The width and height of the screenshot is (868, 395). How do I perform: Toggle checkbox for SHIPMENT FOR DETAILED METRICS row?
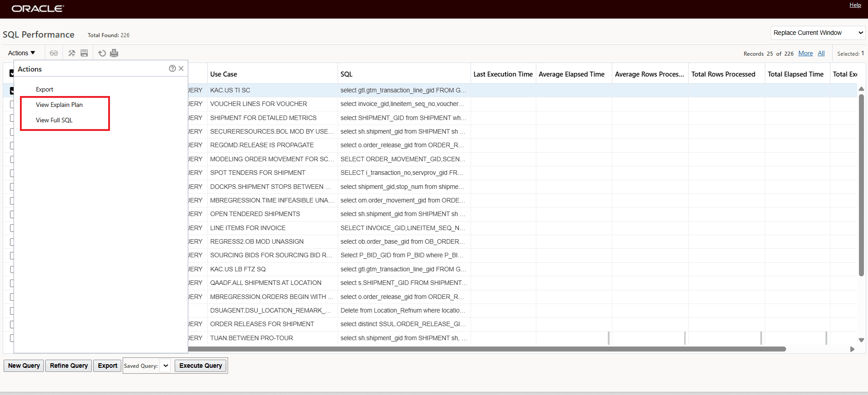(12, 118)
